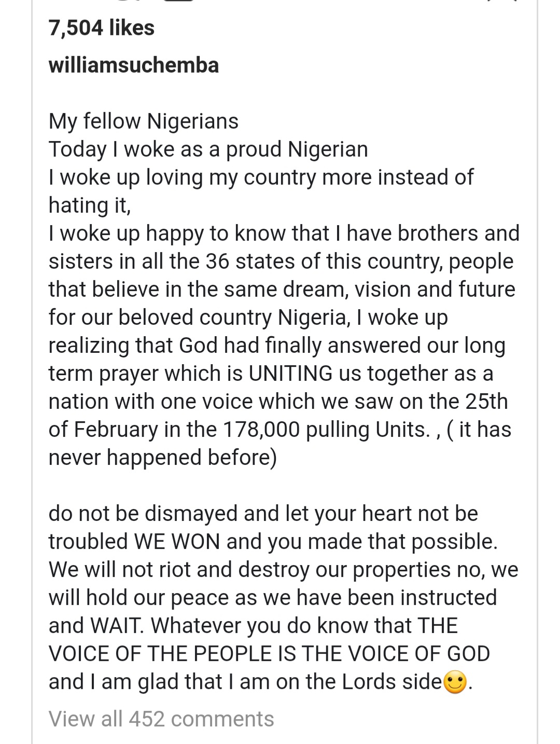Viewport: 560px width, 744px height.
Task: Tap the cropped comment icon at the top edge
Action: click(128, 1)
